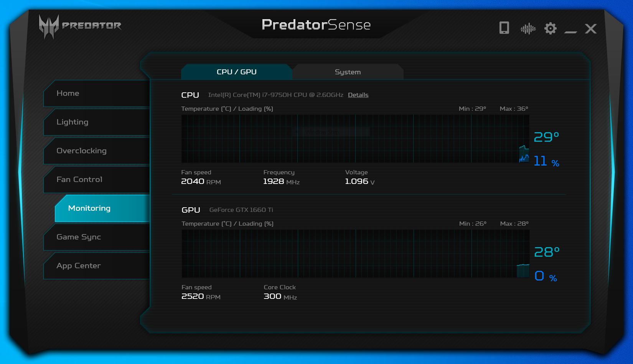Open the App Center section
Screen dimensions: 633x364
[x=97, y=266]
